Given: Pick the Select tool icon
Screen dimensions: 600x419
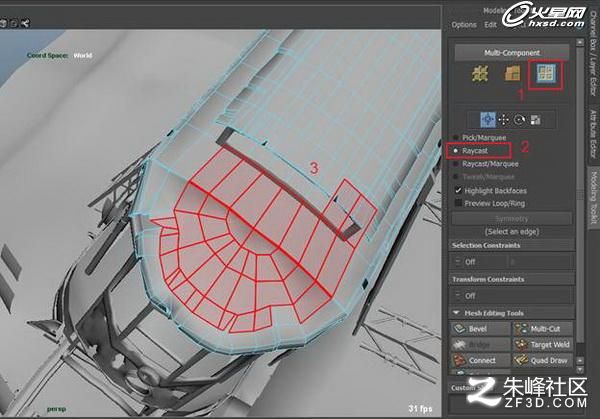Looking at the screenshot, I should 488,120.
